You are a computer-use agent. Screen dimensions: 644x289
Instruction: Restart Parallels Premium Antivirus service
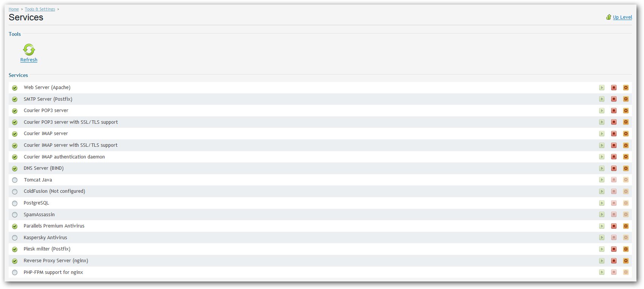[626, 226]
